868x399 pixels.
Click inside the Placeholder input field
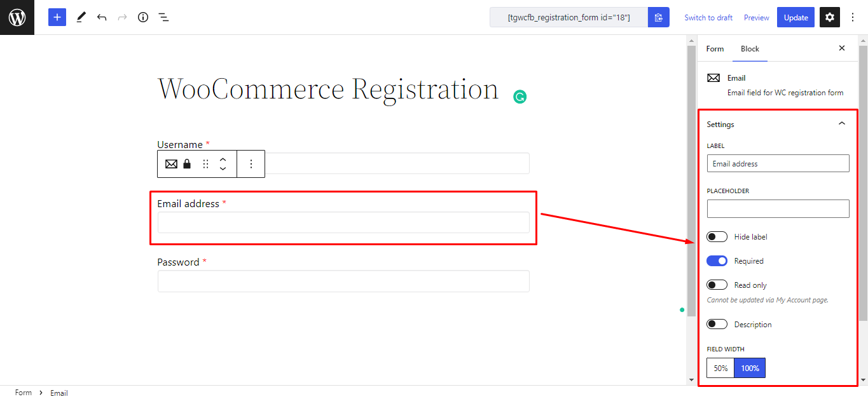tap(778, 208)
